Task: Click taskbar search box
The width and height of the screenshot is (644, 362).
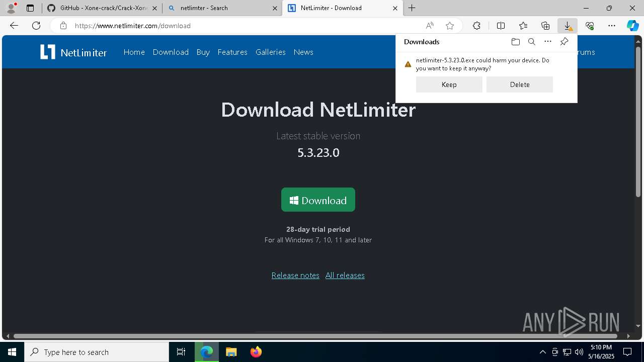Action: [97, 352]
